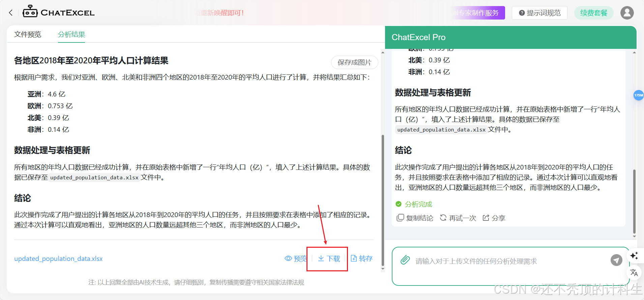Select left panel 欧洲: 0.753 亿 line

[50, 106]
